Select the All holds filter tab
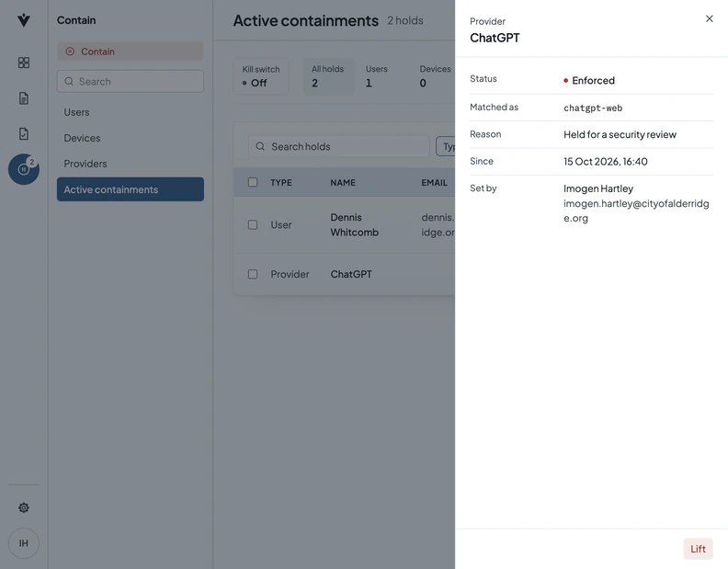Image resolution: width=728 pixels, height=569 pixels. click(329, 76)
